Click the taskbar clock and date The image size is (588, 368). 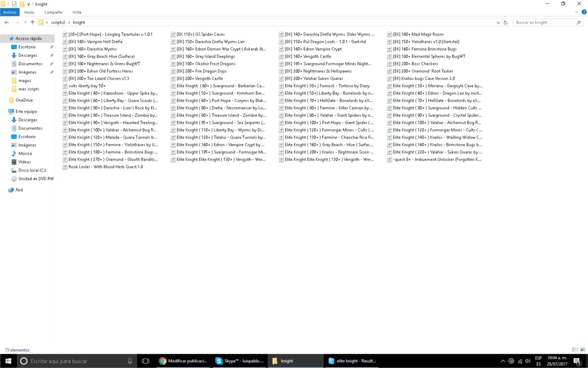(557, 361)
